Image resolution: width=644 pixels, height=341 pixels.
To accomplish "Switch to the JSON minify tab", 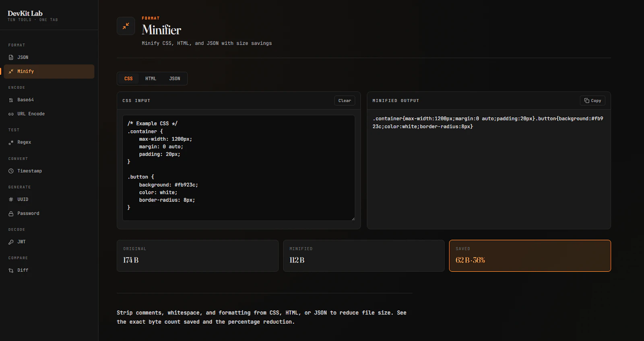I will click(175, 78).
